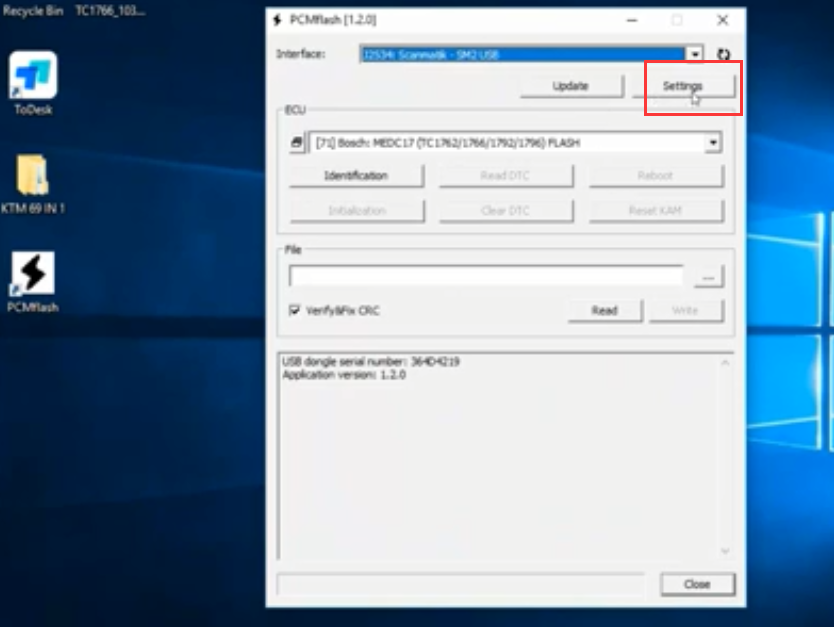Expand the ECU type dropdown
The height and width of the screenshot is (627, 834).
coord(713,143)
